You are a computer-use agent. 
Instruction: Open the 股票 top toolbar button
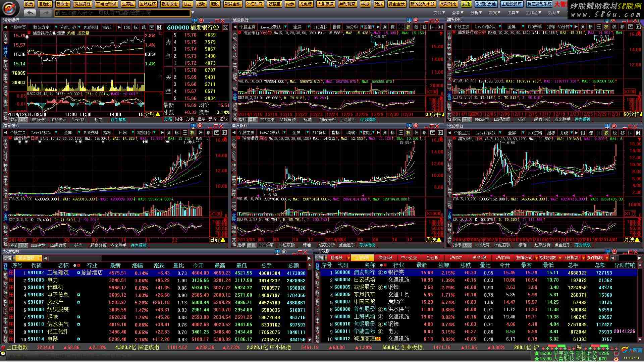(29, 4)
